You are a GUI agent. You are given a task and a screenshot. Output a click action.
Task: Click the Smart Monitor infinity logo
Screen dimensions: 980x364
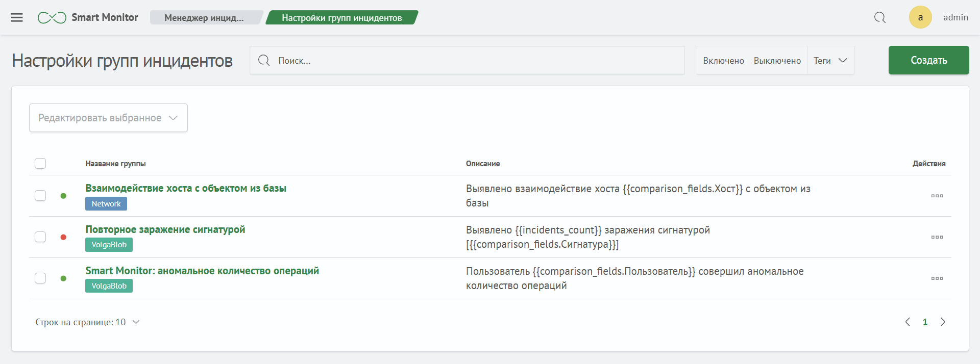[x=52, y=18]
